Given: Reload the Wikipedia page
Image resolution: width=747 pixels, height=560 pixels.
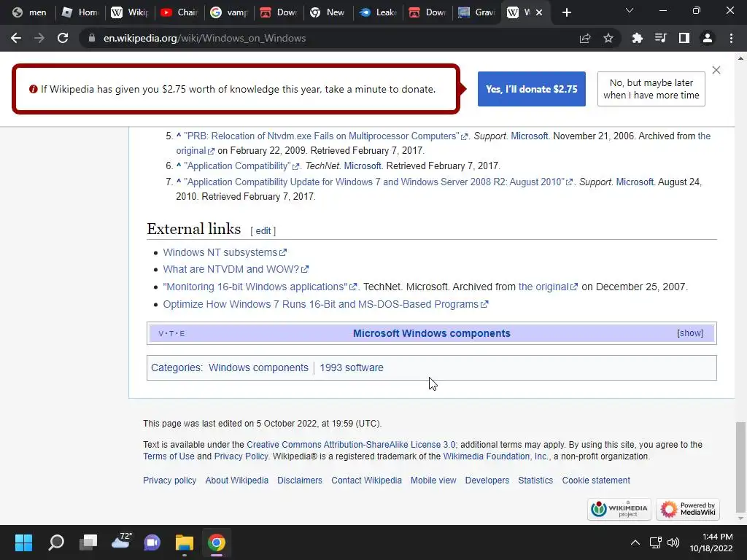Looking at the screenshot, I should click(x=63, y=38).
